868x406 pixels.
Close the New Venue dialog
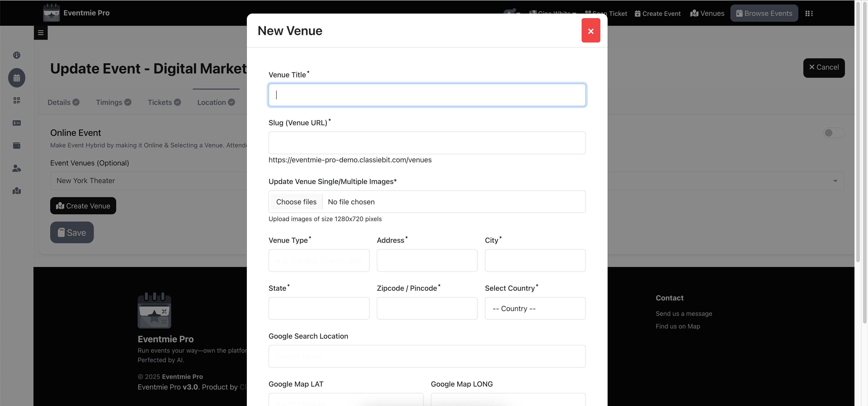point(590,31)
